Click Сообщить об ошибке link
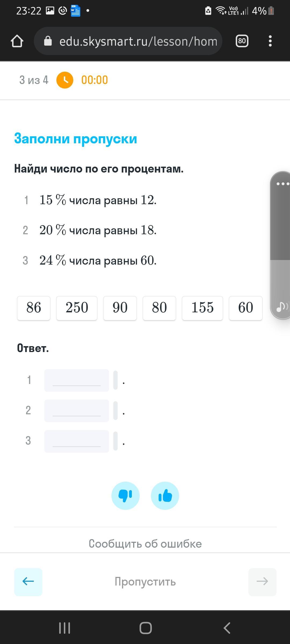The width and height of the screenshot is (290, 644). point(145,544)
